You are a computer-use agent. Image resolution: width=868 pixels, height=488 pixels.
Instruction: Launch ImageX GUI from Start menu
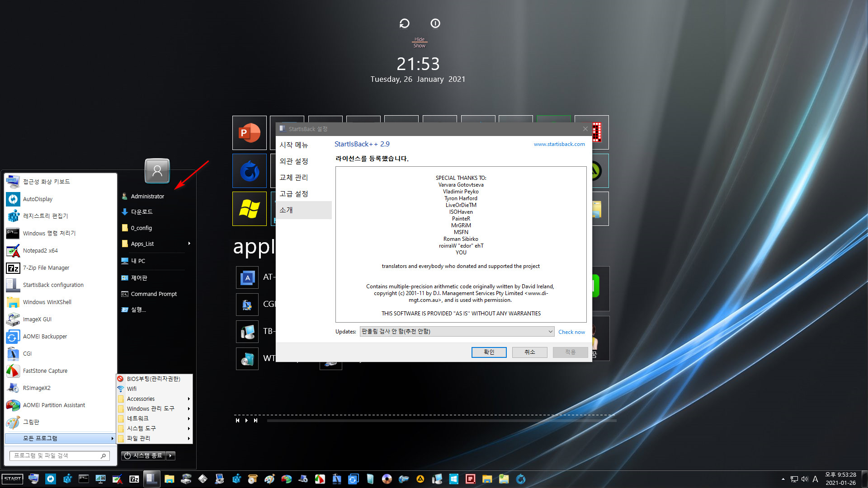tap(61, 319)
